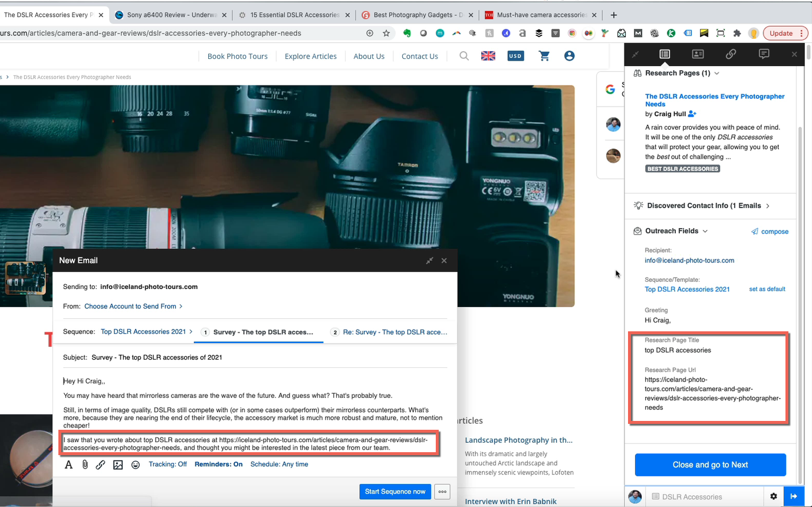Select the second sequence step Re: Survey tab

389,332
